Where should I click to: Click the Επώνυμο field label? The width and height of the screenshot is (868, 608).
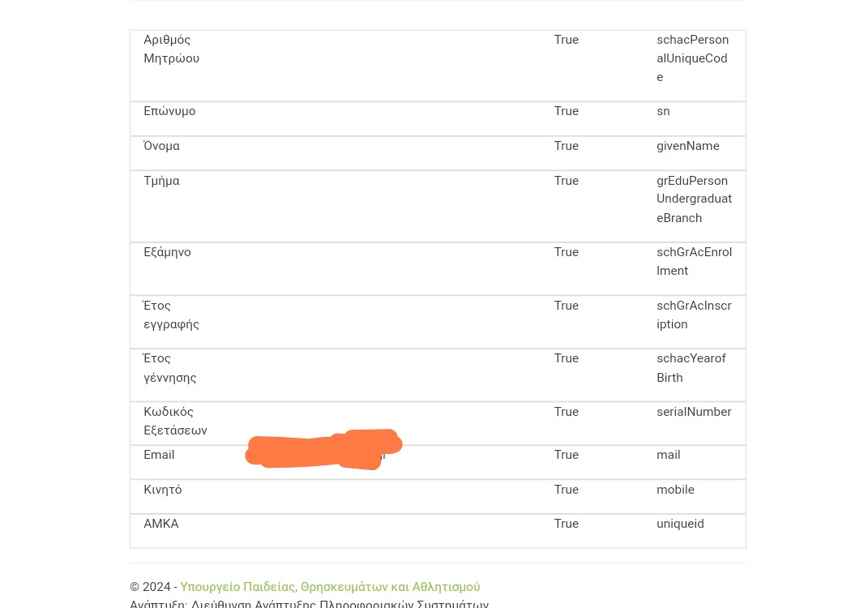169,111
